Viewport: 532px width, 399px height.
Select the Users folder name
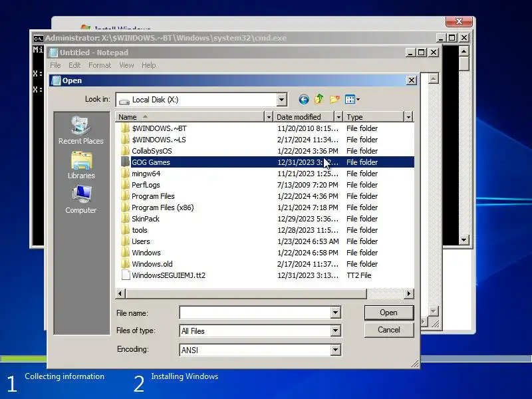(141, 241)
